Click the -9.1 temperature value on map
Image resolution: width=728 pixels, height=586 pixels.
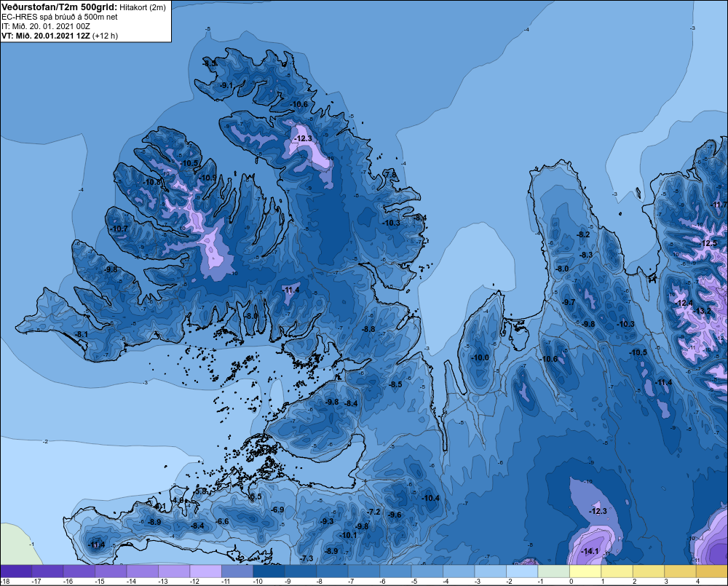226,85
